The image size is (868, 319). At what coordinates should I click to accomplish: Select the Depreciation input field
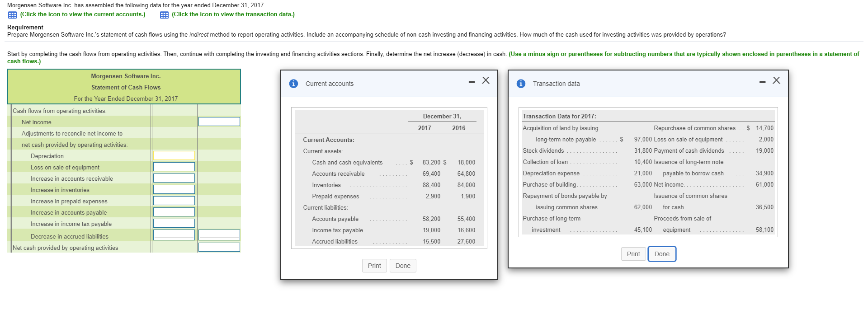pyautogui.click(x=174, y=155)
